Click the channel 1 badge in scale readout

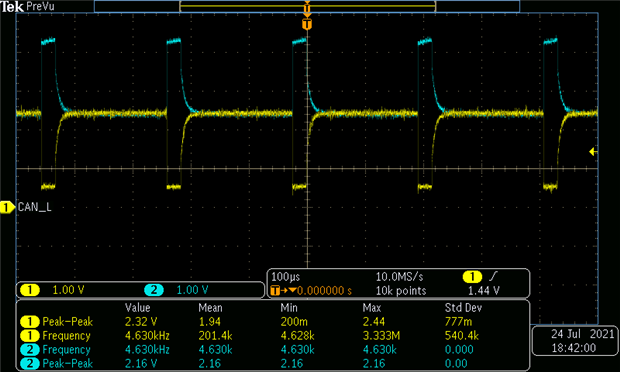click(x=30, y=290)
